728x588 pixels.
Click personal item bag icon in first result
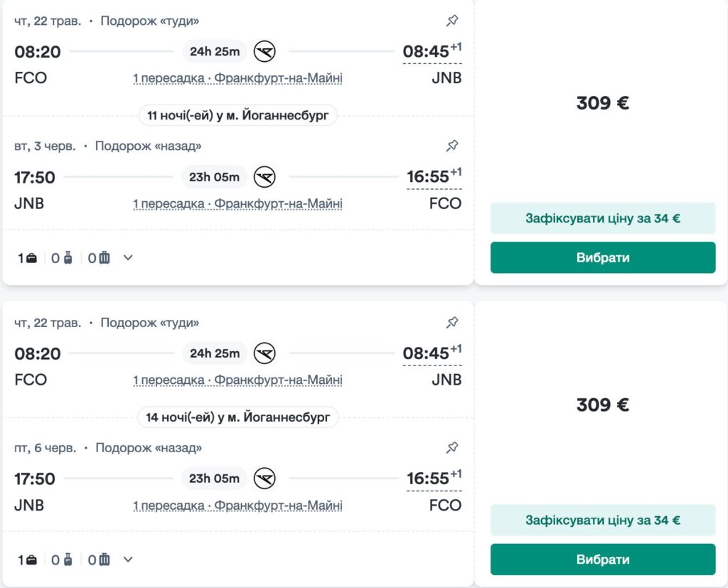31,258
